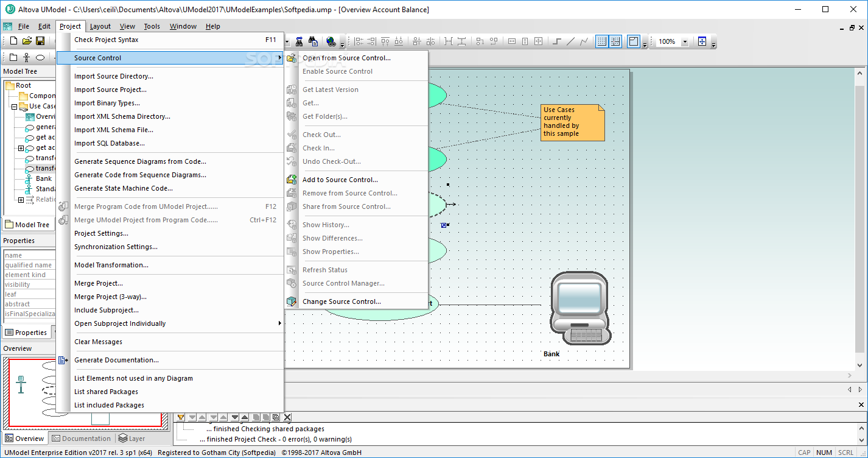Select the Actor stick-figure tool
868x458 pixels.
coord(27,57)
